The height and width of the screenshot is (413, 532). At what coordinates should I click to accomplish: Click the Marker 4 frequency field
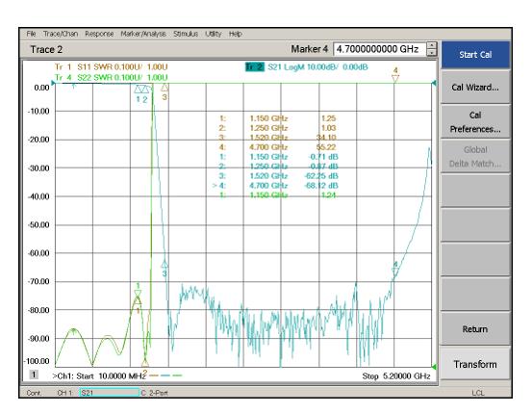click(379, 49)
